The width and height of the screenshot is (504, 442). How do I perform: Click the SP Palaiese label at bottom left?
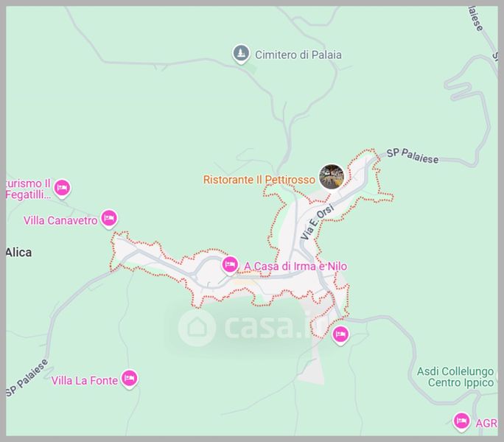point(27,378)
